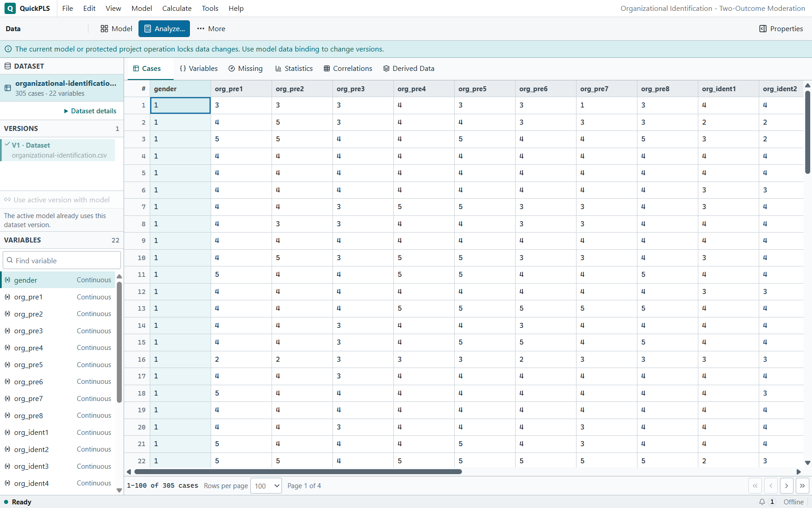This screenshot has width=812, height=508.
Task: Focus the Find variable search field
Action: click(62, 261)
